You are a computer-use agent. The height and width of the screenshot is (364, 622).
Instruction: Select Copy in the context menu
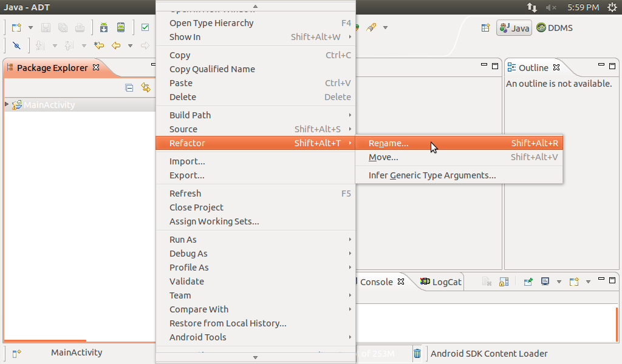256,55
